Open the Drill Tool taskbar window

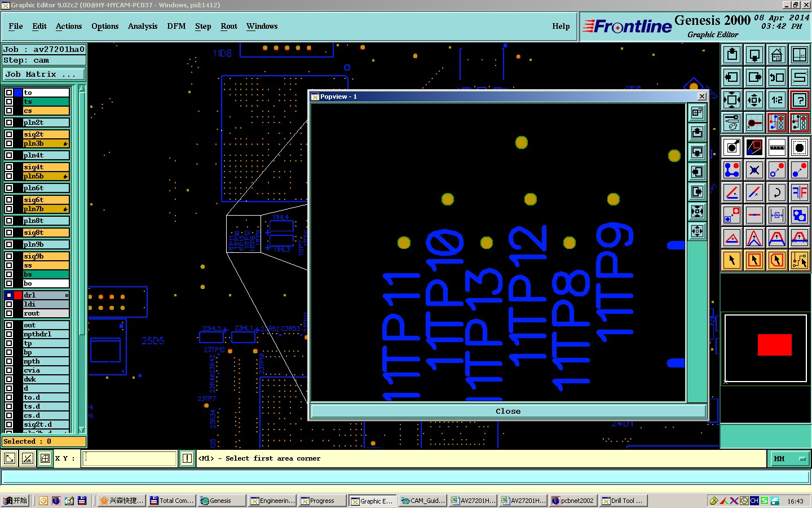coord(623,501)
